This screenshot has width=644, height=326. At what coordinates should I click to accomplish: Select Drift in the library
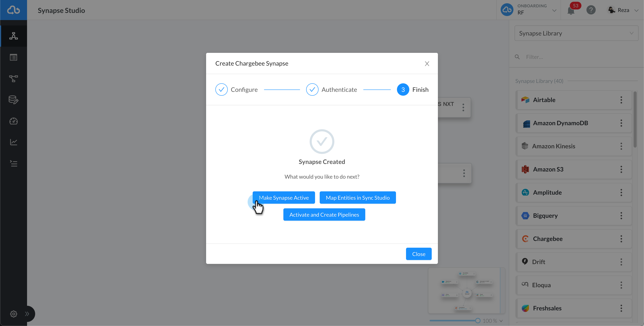(574, 262)
